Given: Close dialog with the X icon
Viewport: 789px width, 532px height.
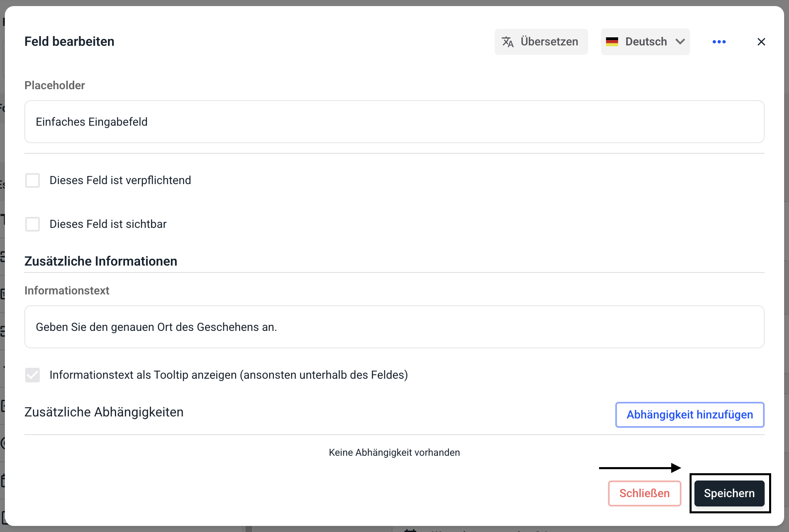Looking at the screenshot, I should [x=761, y=42].
